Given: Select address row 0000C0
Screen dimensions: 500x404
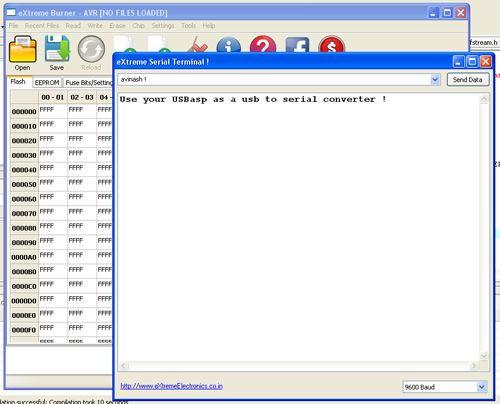Looking at the screenshot, I should (x=24, y=286).
